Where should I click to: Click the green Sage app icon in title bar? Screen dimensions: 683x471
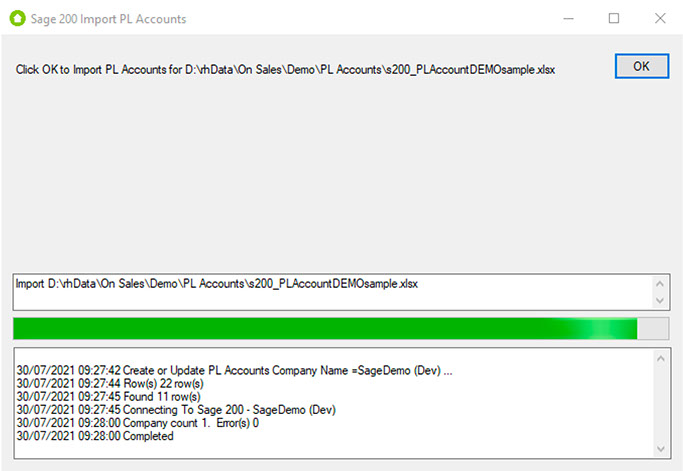17,18
